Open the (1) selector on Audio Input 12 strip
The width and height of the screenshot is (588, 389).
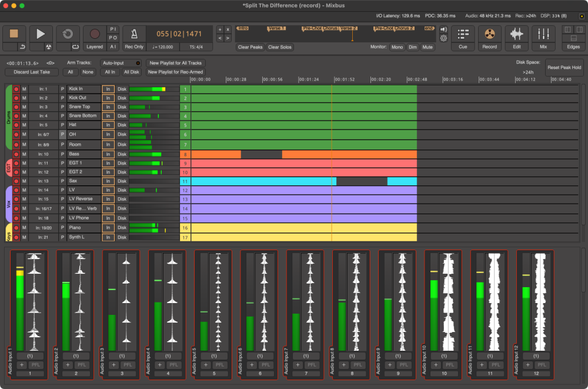(x=536, y=356)
